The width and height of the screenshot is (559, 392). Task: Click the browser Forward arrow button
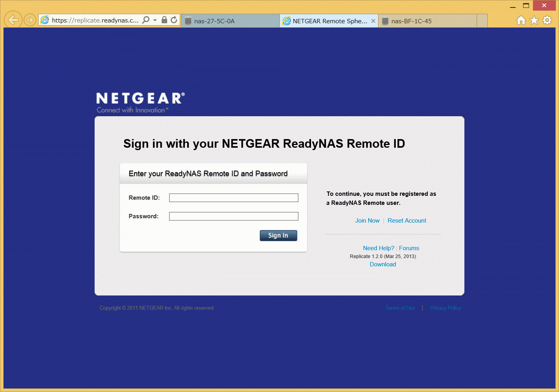(x=30, y=20)
